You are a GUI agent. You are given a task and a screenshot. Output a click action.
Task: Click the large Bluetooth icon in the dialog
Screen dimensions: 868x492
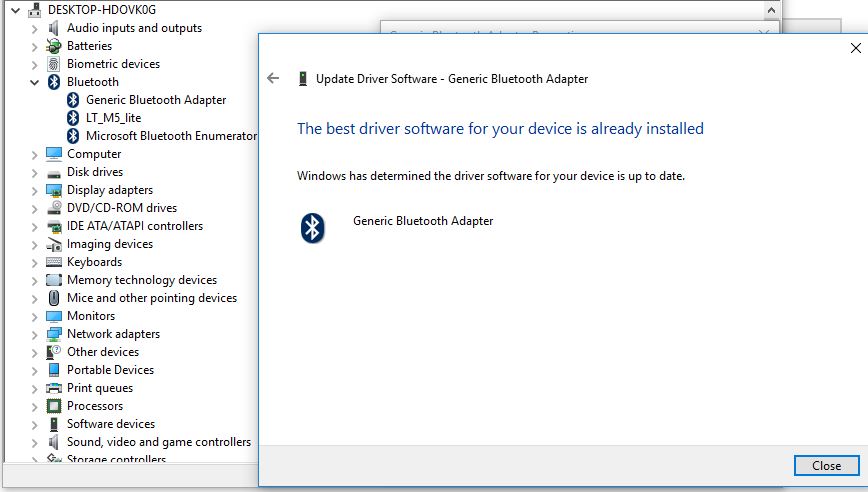pos(312,228)
